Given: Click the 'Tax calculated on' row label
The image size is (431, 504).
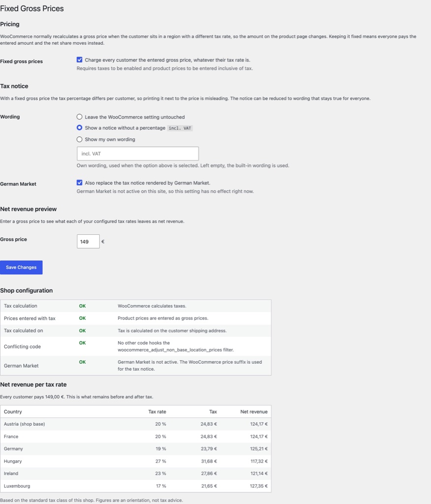Looking at the screenshot, I should 24,331.
